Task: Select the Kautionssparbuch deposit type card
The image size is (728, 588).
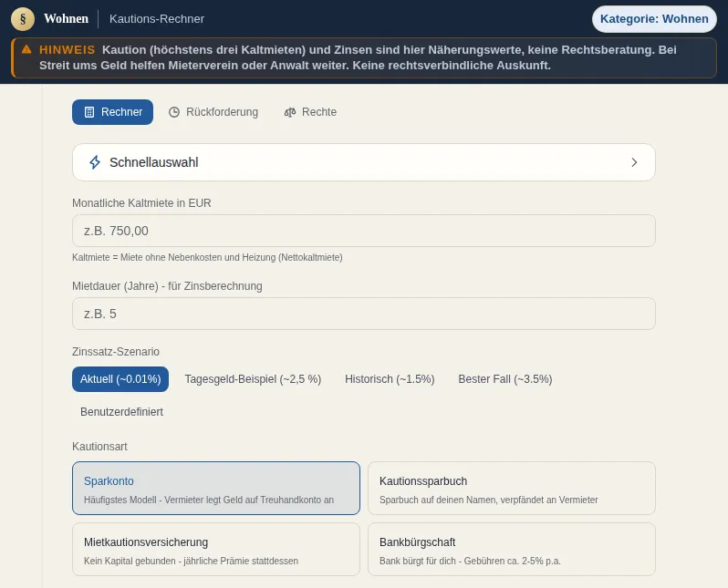Action: [512, 488]
